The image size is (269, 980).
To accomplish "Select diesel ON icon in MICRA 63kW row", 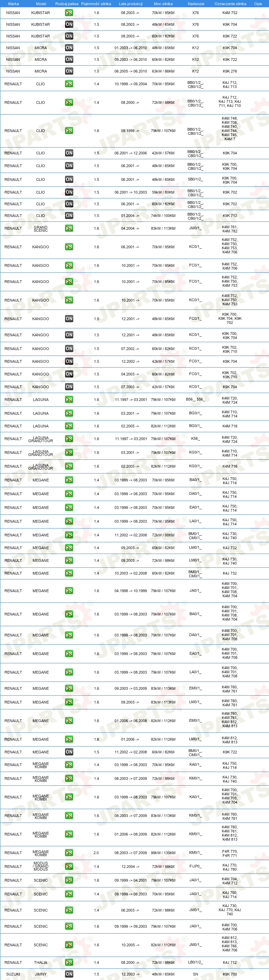I will (69, 71).
